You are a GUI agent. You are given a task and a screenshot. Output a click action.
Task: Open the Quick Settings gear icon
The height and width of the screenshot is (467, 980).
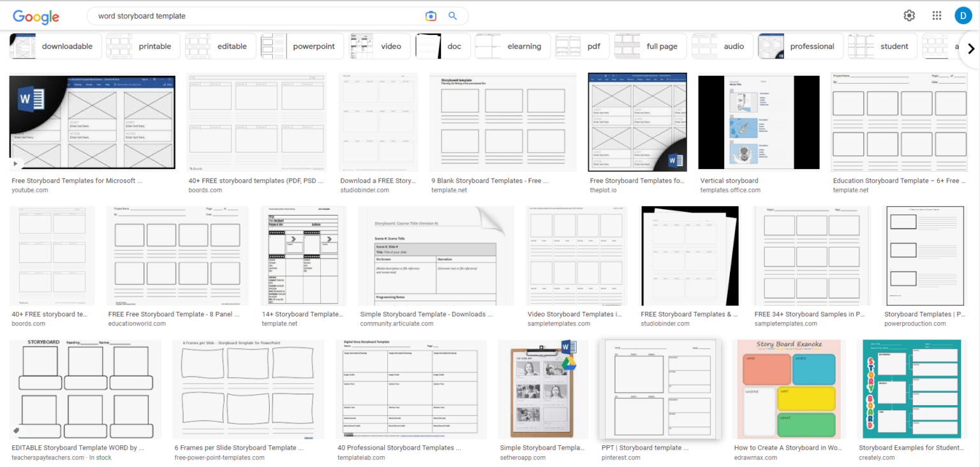pos(909,15)
